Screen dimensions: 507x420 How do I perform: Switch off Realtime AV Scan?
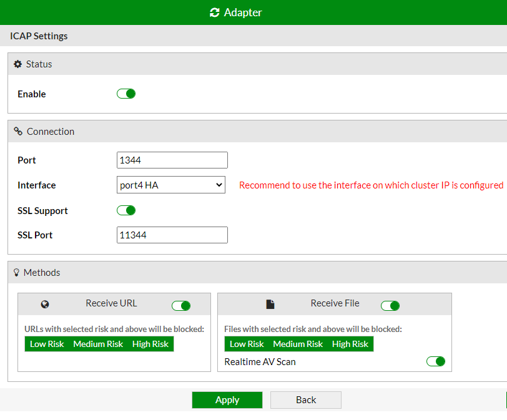(436, 361)
